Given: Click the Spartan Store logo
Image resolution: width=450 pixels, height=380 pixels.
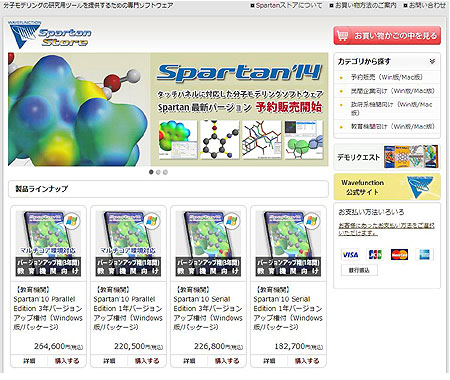Looking at the screenshot, I should pos(49,35).
